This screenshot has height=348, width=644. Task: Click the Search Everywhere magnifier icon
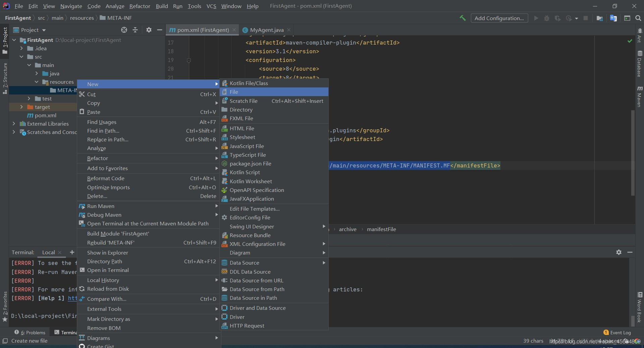[638, 18]
